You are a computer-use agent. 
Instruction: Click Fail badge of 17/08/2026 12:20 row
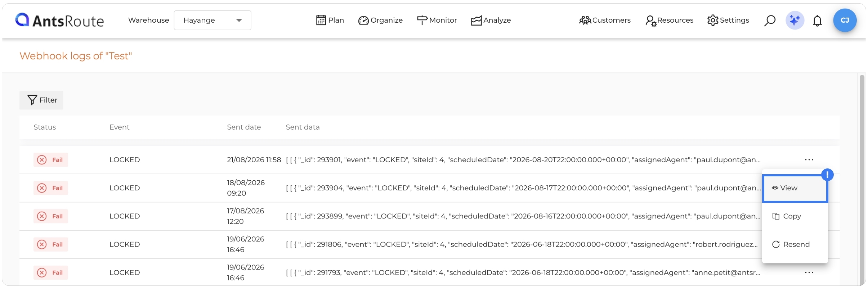coord(51,216)
